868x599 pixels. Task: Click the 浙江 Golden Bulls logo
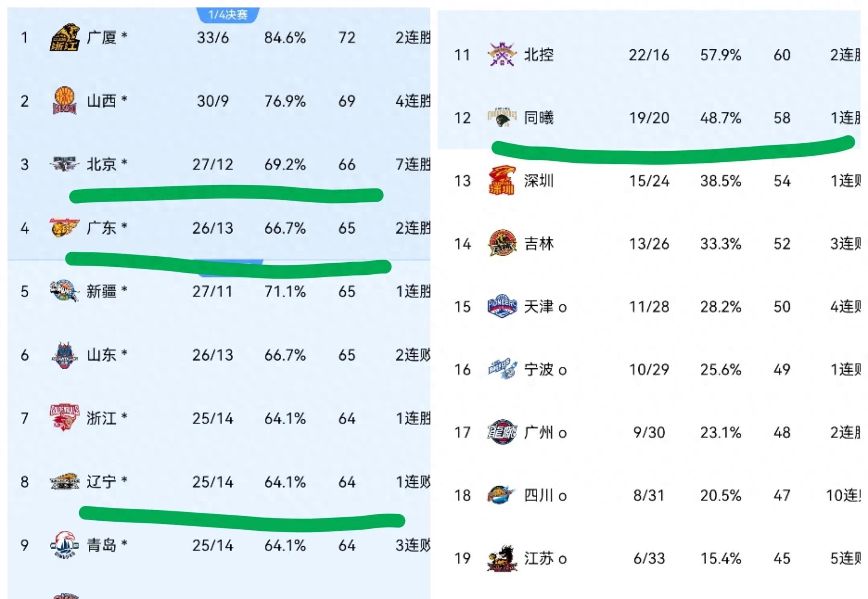pos(64,418)
